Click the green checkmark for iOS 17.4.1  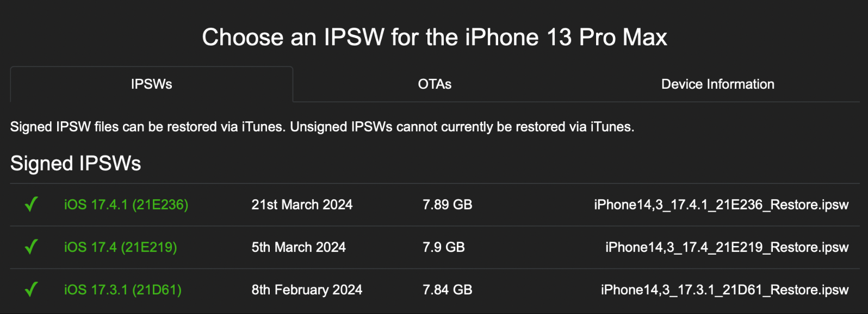[31, 205]
